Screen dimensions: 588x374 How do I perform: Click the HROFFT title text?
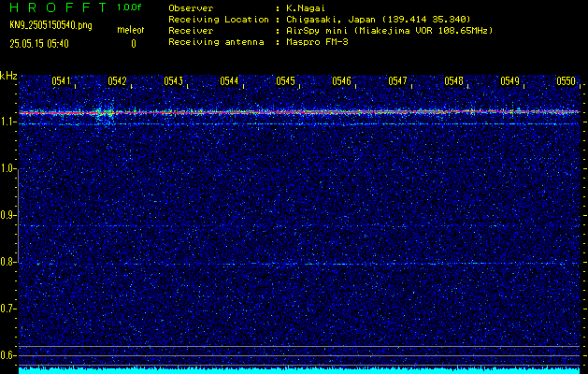pyautogui.click(x=58, y=7)
